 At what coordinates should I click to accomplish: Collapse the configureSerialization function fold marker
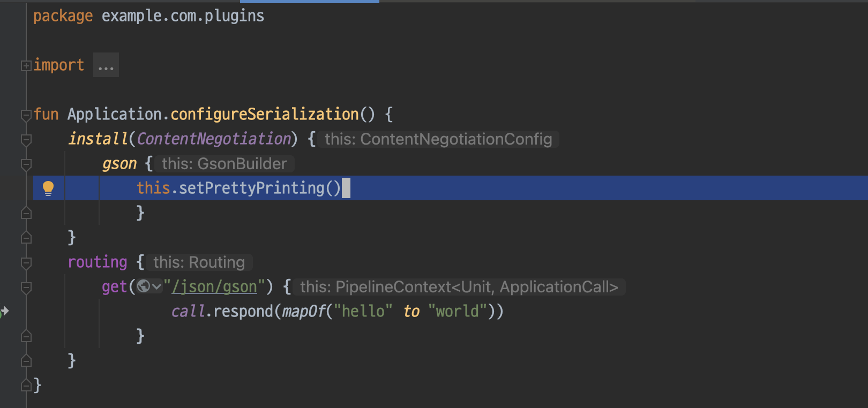pos(26,115)
